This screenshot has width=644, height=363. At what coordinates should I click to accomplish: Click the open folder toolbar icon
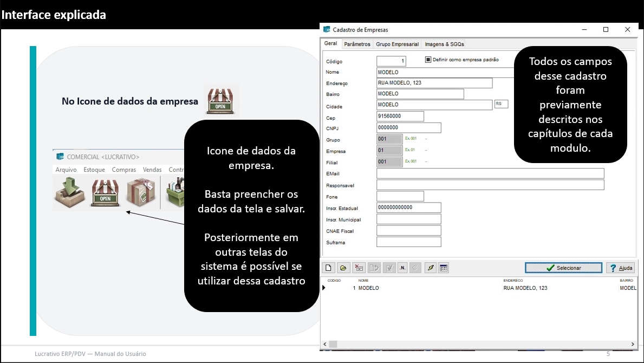coord(343,268)
